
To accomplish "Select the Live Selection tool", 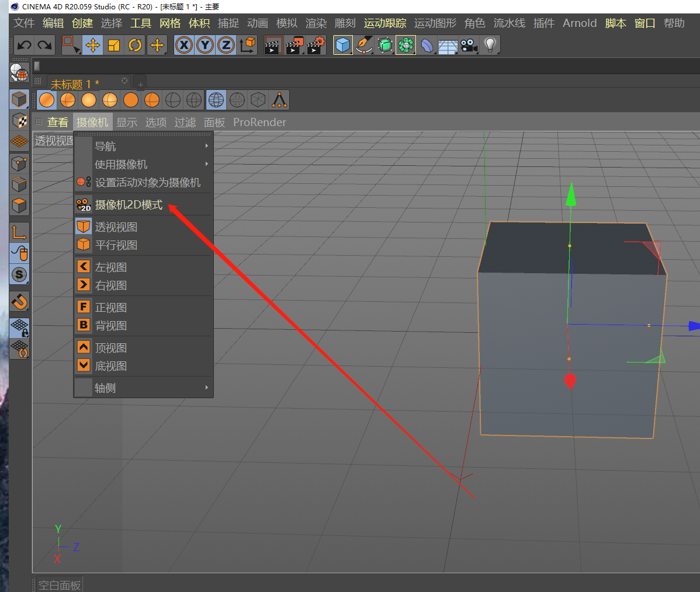I will coord(71,45).
